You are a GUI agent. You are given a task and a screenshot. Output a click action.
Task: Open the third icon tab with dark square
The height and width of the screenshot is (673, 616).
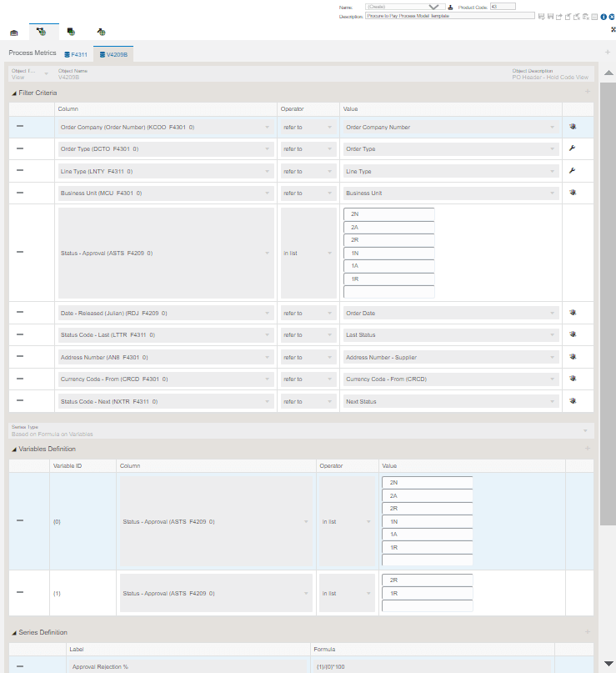[x=71, y=32]
